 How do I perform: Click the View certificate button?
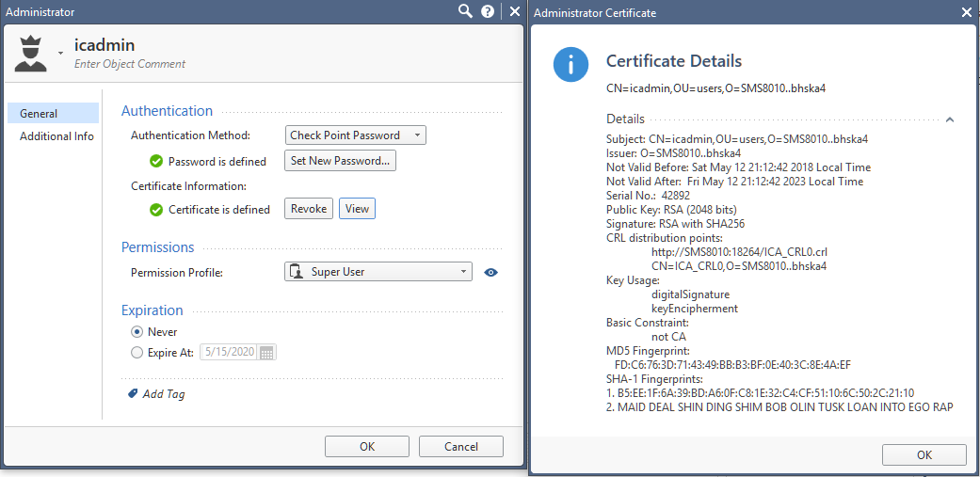358,209
